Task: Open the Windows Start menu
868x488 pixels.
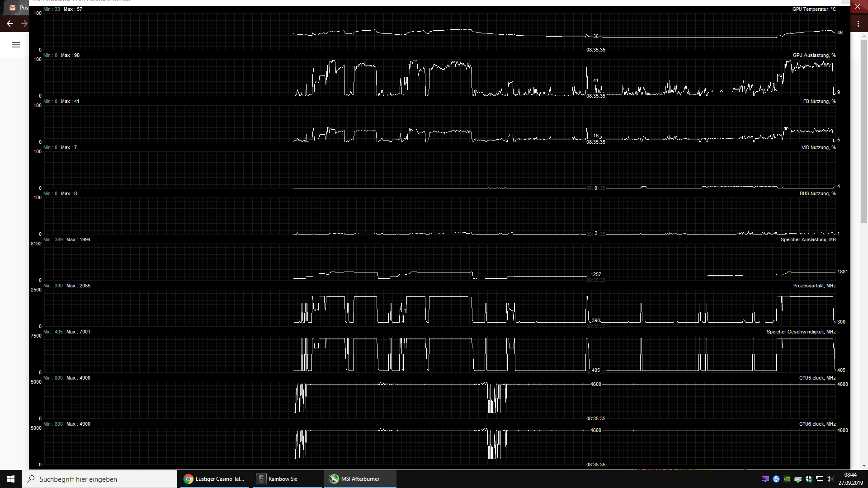Action: pyautogui.click(x=11, y=479)
